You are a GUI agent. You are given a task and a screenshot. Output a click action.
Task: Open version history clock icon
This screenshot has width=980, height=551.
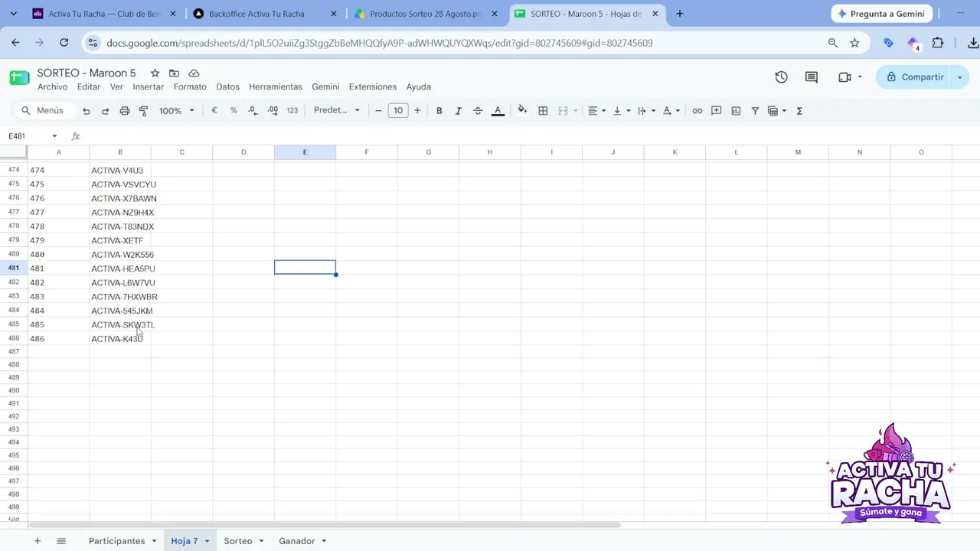pyautogui.click(x=781, y=77)
